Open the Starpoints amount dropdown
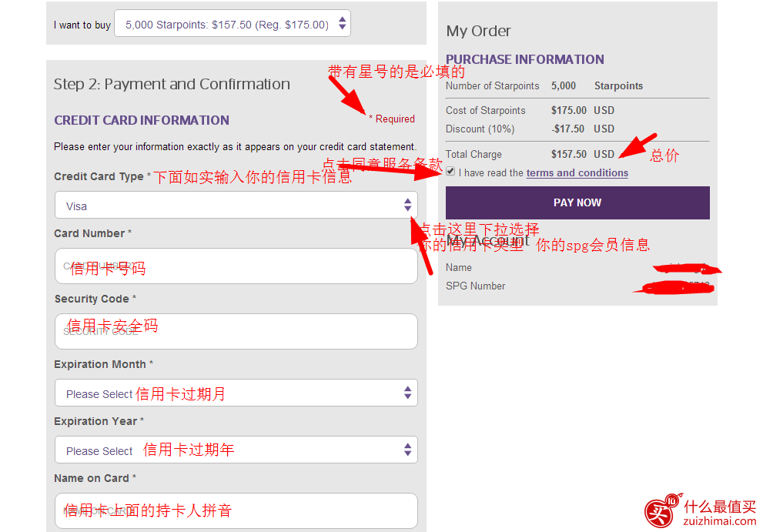 (232, 23)
